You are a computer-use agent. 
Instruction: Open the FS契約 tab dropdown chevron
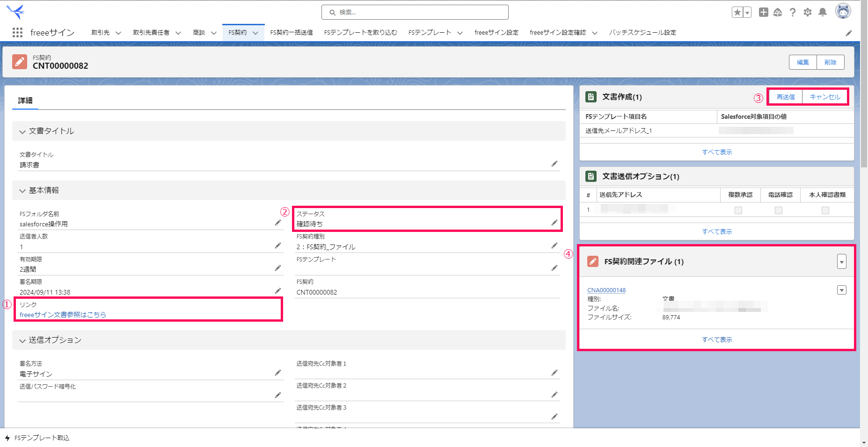[255, 33]
